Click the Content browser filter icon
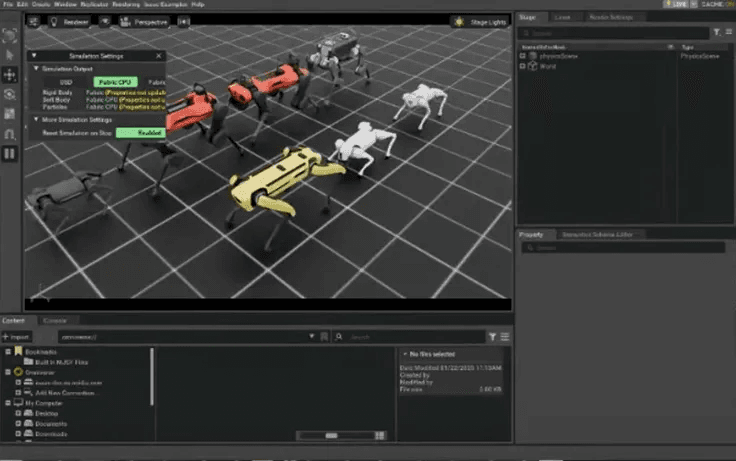The height and width of the screenshot is (461, 736). (492, 338)
